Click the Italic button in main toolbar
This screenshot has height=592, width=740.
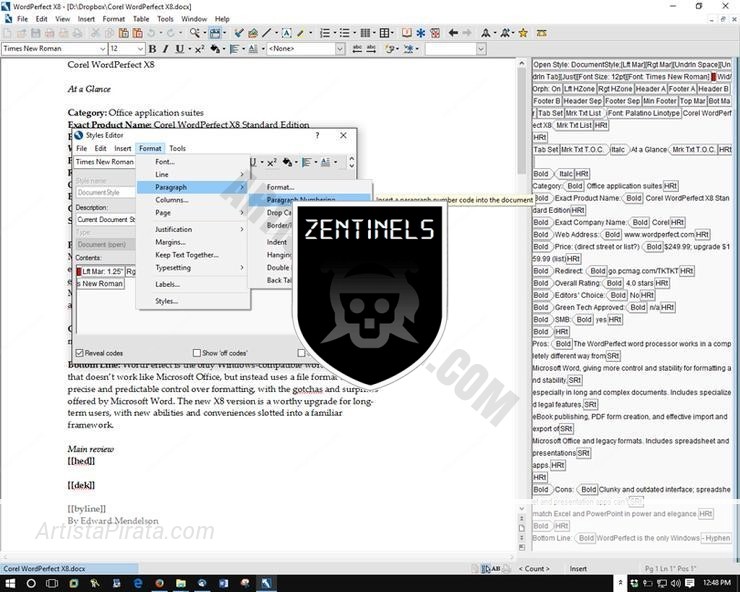(x=165, y=49)
